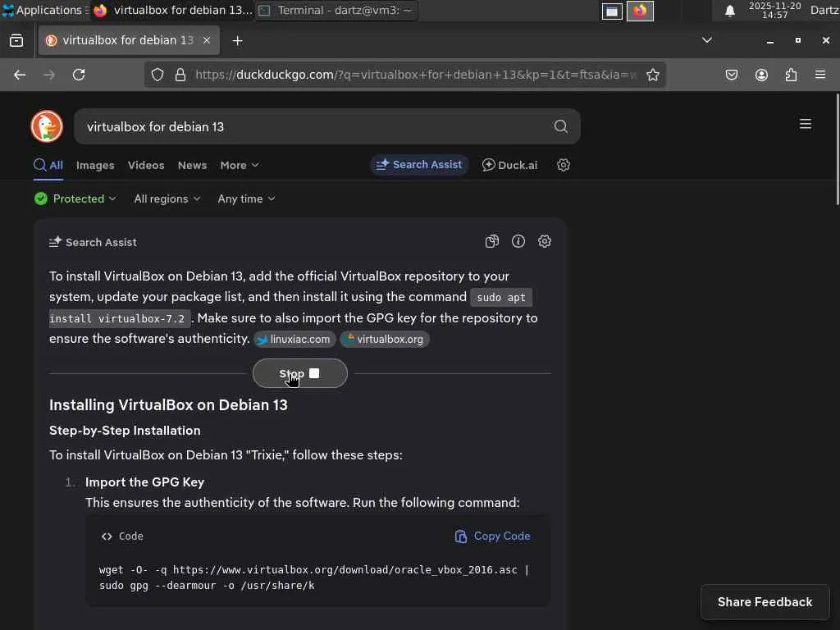The height and width of the screenshot is (630, 840).
Task: Open virtualbox.org source link
Action: (x=385, y=339)
